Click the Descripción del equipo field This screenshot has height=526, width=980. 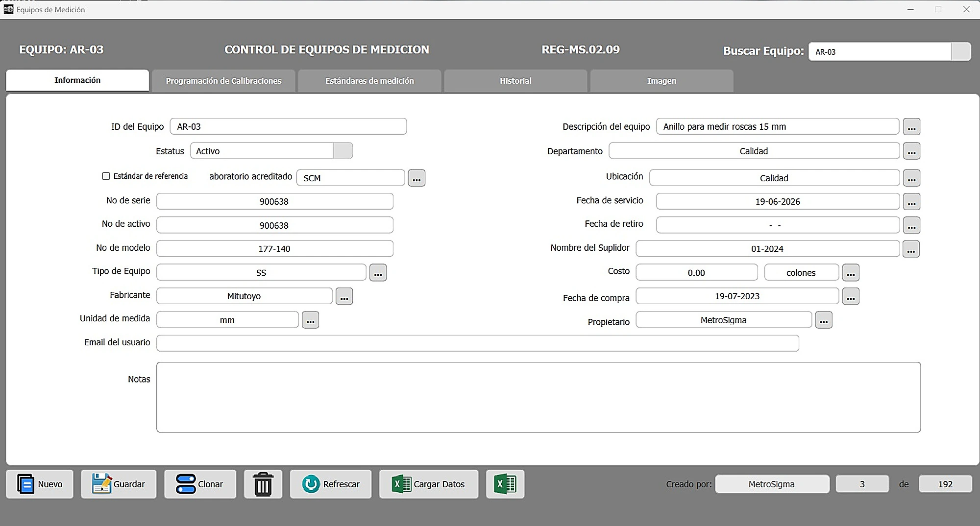coord(778,126)
